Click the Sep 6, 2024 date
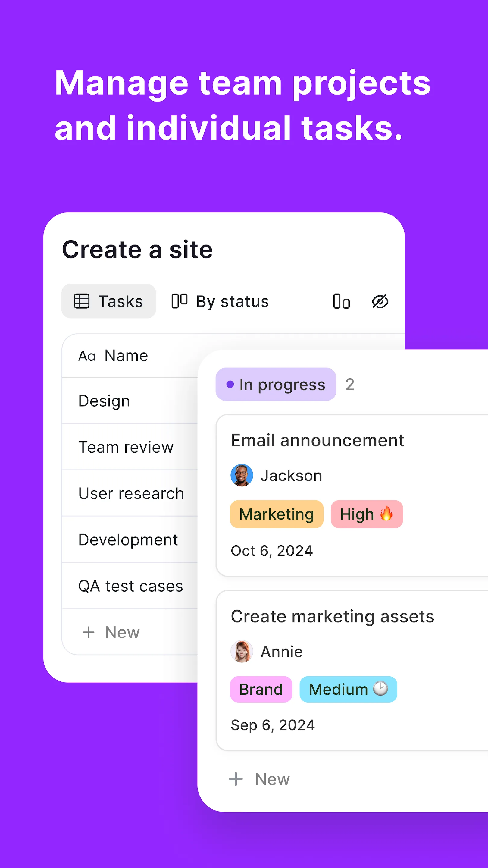The image size is (488, 868). tap(273, 725)
